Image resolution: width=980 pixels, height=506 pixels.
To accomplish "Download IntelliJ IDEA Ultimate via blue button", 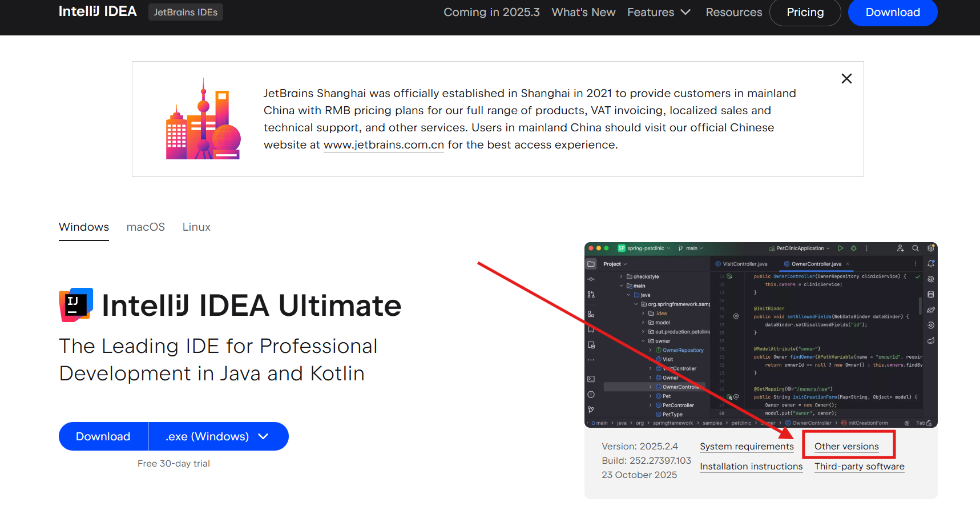I will [x=103, y=436].
